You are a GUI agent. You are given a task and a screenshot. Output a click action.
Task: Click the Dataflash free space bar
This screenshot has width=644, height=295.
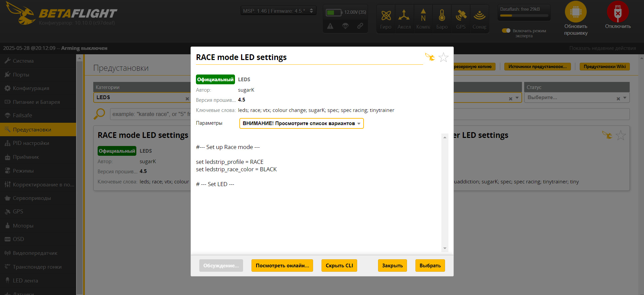pyautogui.click(x=524, y=16)
